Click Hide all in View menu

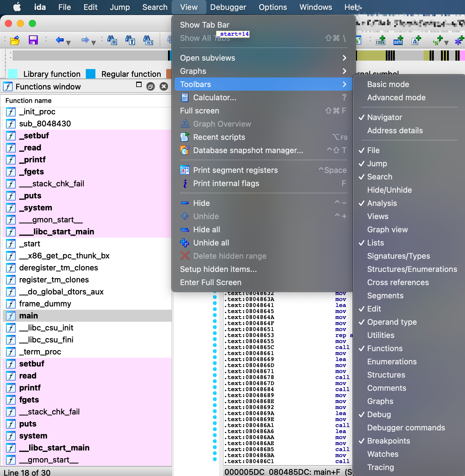click(263, 230)
